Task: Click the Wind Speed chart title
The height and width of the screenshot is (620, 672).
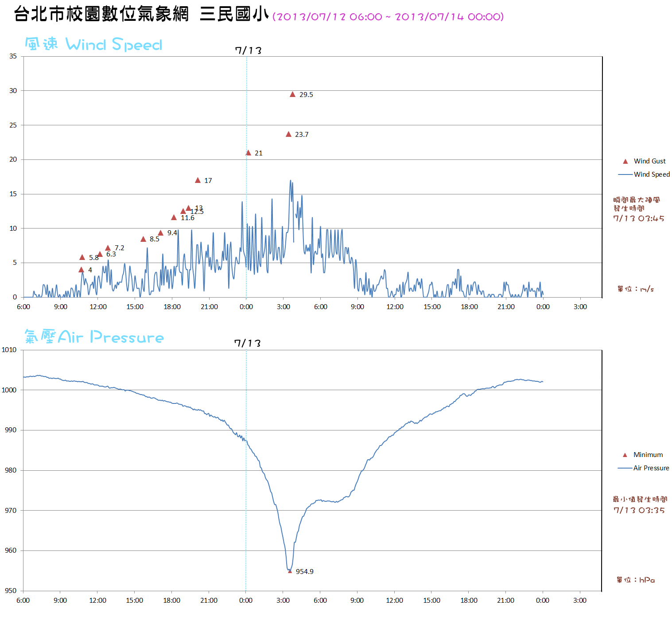Action: point(93,44)
